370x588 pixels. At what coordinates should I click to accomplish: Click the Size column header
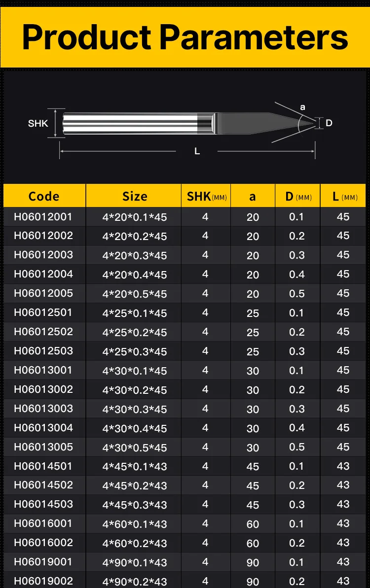point(135,196)
